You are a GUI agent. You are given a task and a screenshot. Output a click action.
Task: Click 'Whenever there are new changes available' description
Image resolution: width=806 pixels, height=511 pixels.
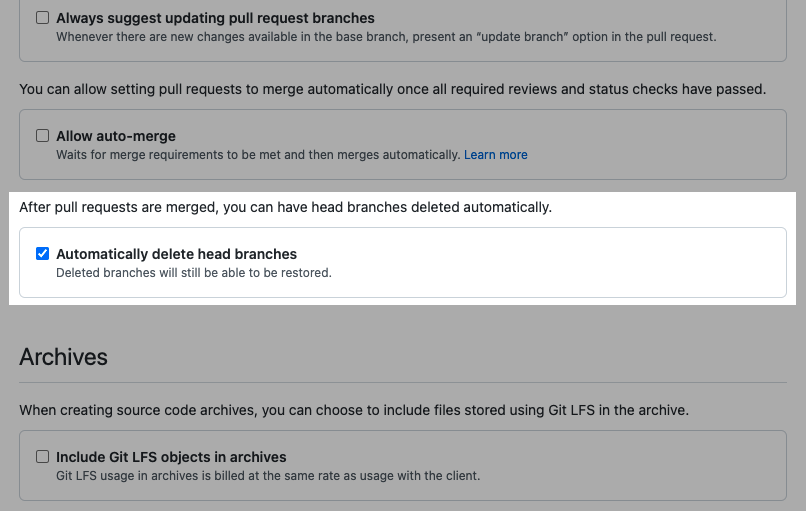tap(386, 37)
